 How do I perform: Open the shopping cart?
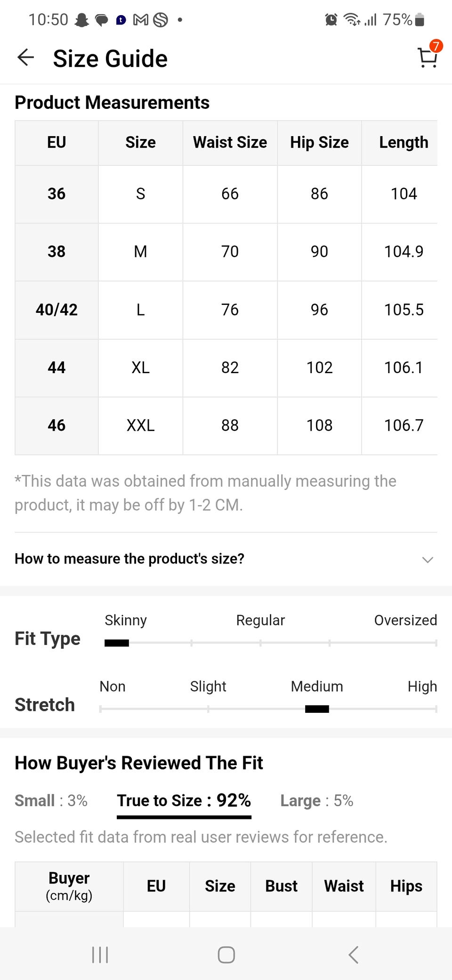tap(428, 57)
